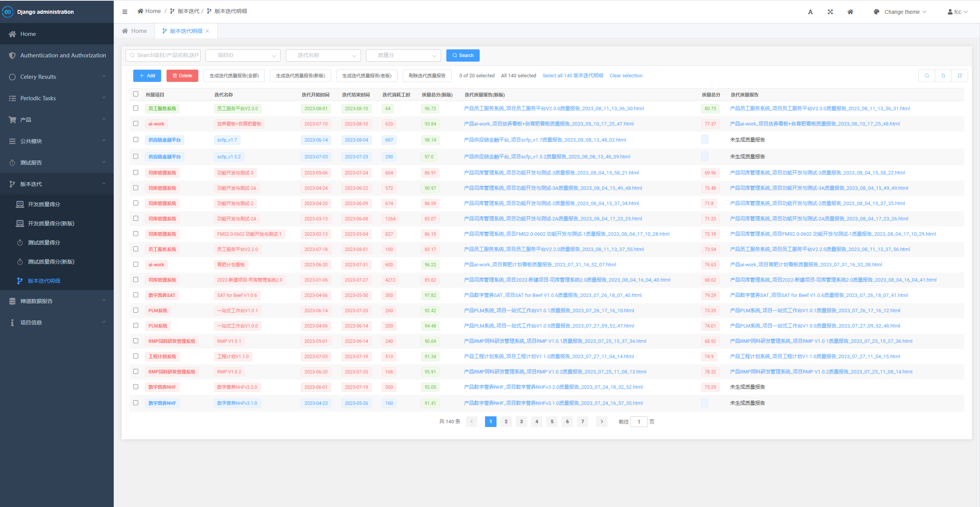This screenshot has height=507, width=980.
Task: Switch to the Home tab
Action: click(x=134, y=31)
